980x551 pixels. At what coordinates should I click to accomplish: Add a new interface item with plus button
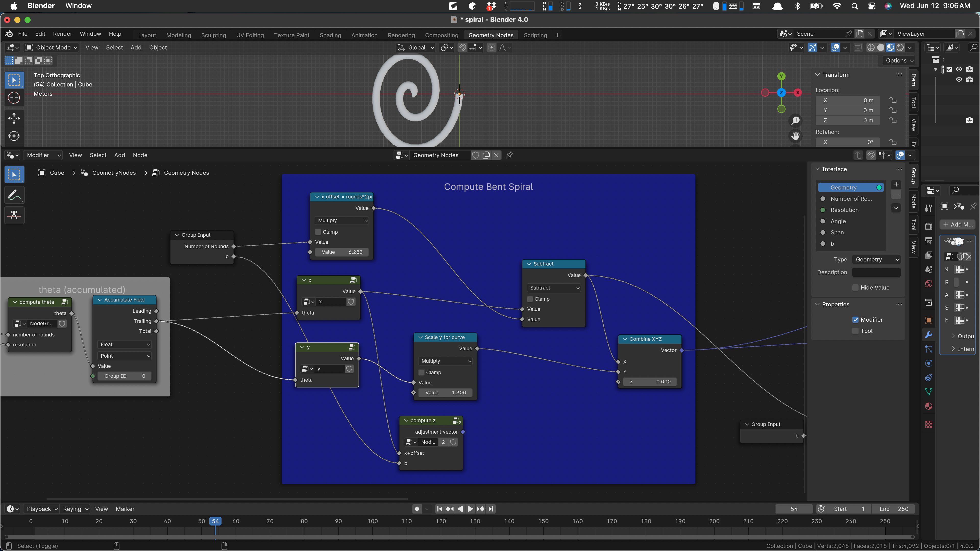click(896, 184)
